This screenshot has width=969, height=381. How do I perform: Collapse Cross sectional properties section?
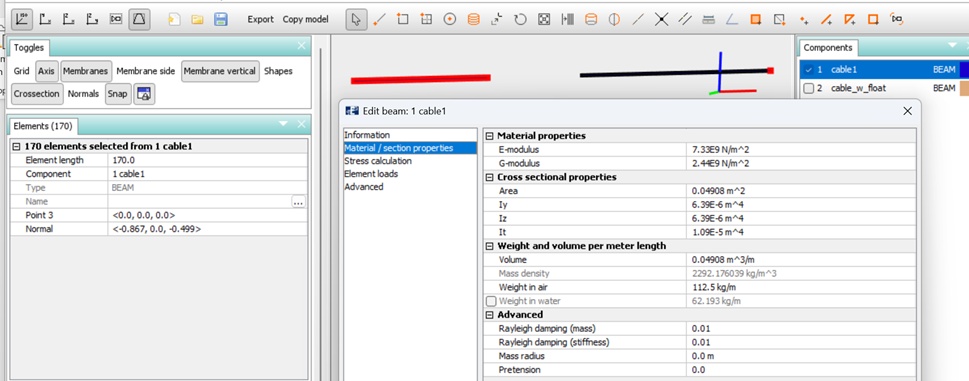[489, 177]
